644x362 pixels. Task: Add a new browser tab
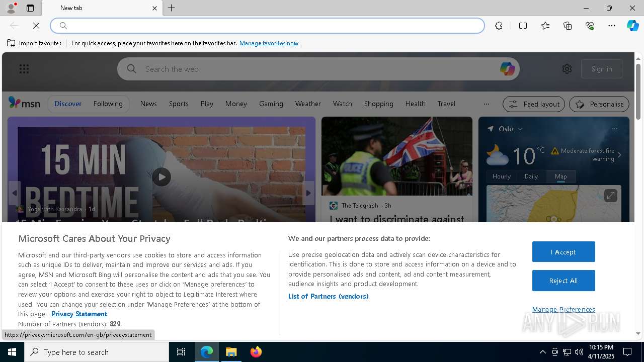click(172, 8)
